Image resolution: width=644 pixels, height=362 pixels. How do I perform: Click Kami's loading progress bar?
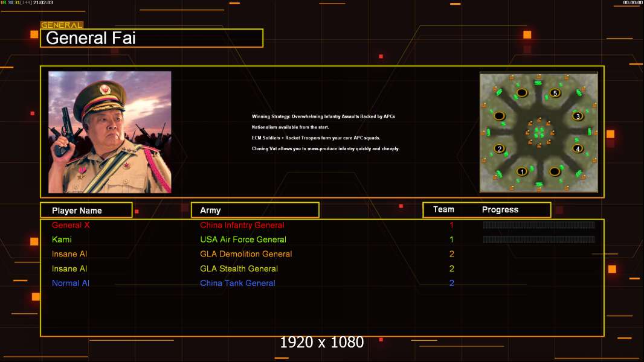539,240
